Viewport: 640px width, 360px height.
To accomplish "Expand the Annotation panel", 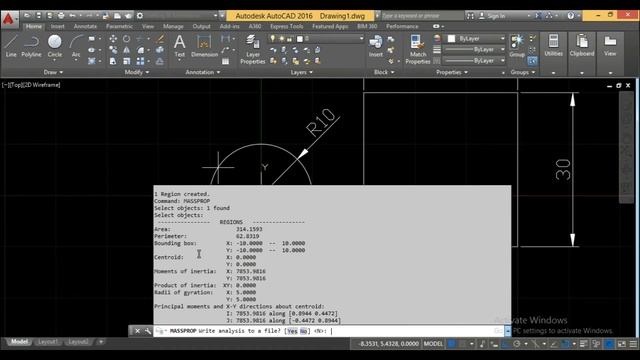I will [x=202, y=72].
